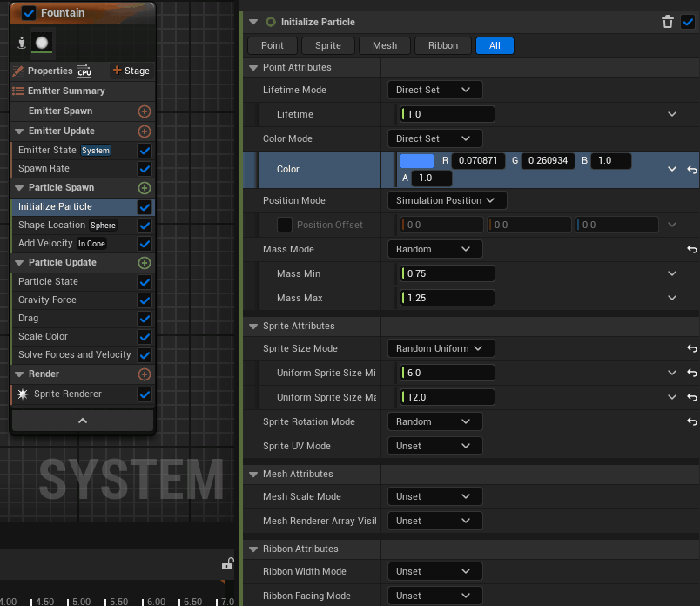The height and width of the screenshot is (606, 700).
Task: Reset Mass Mode to default arrow
Action: (x=691, y=249)
